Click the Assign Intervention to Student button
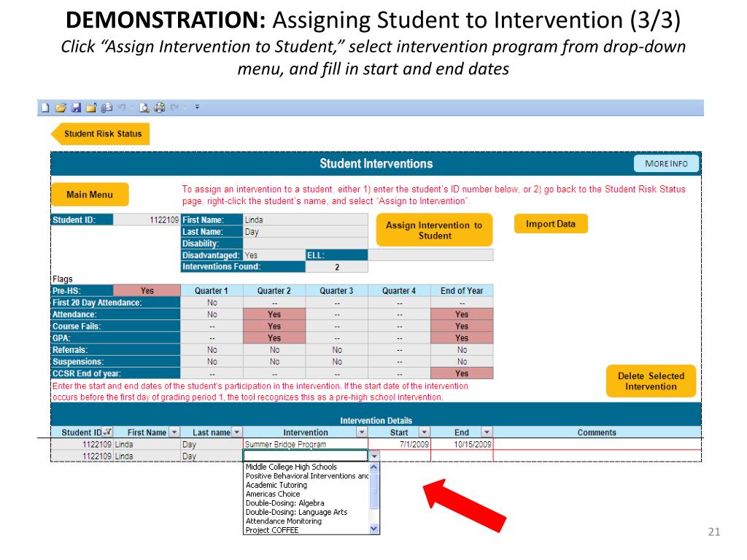 (x=434, y=230)
